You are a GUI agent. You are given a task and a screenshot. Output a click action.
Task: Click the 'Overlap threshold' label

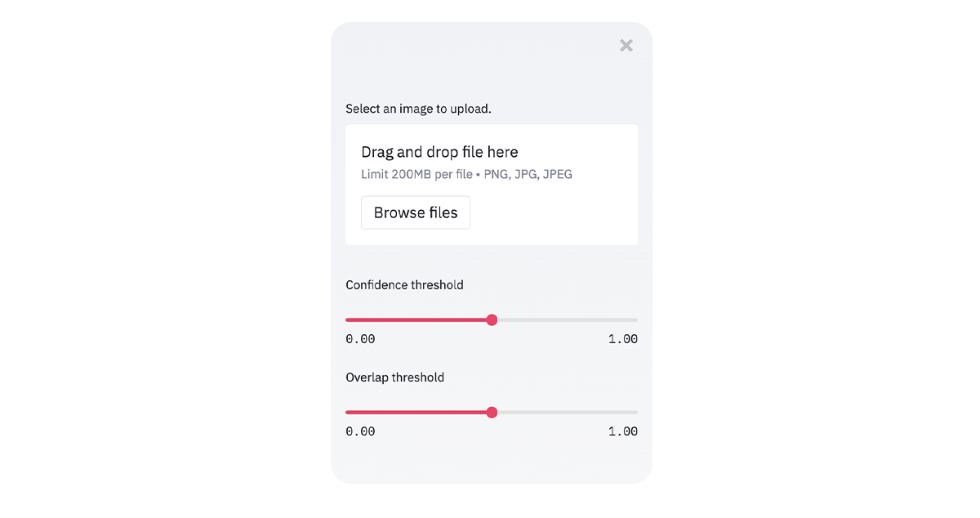tap(394, 377)
